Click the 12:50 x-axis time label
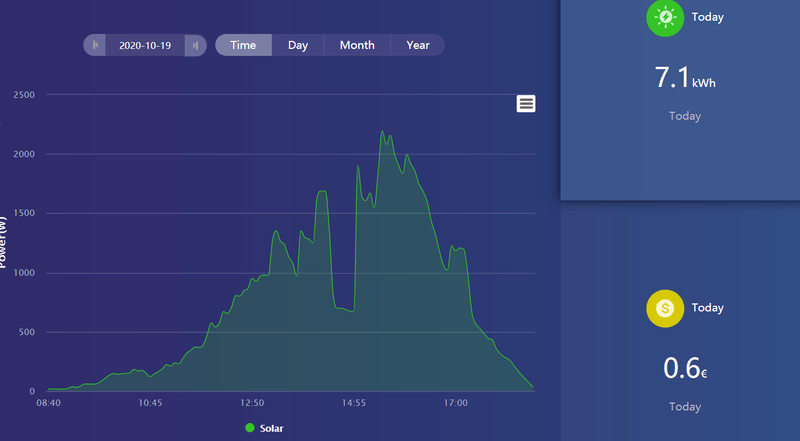The width and height of the screenshot is (800, 441). pyautogui.click(x=252, y=403)
